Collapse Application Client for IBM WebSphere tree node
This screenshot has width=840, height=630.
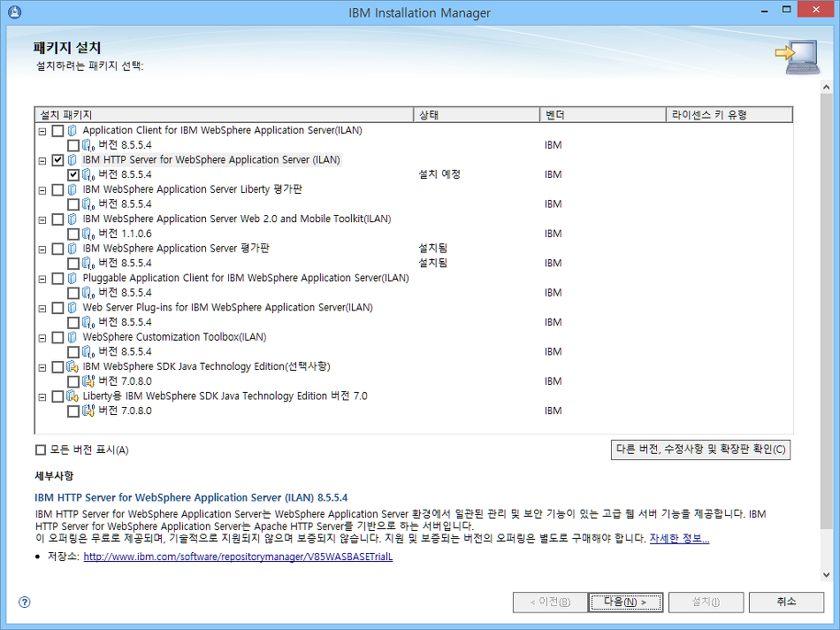[x=42, y=131]
